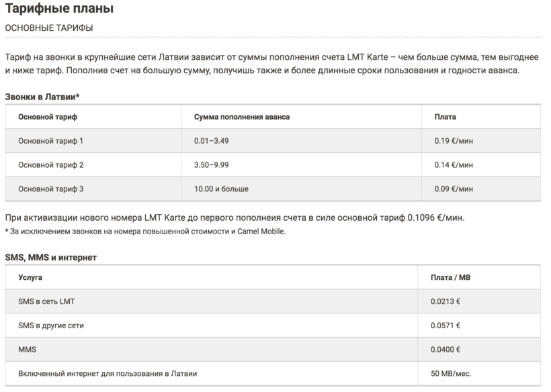This screenshot has height=392, width=551.
Task: Click the "SMS, MMS и интернет" table heading
Action: click(x=50, y=257)
